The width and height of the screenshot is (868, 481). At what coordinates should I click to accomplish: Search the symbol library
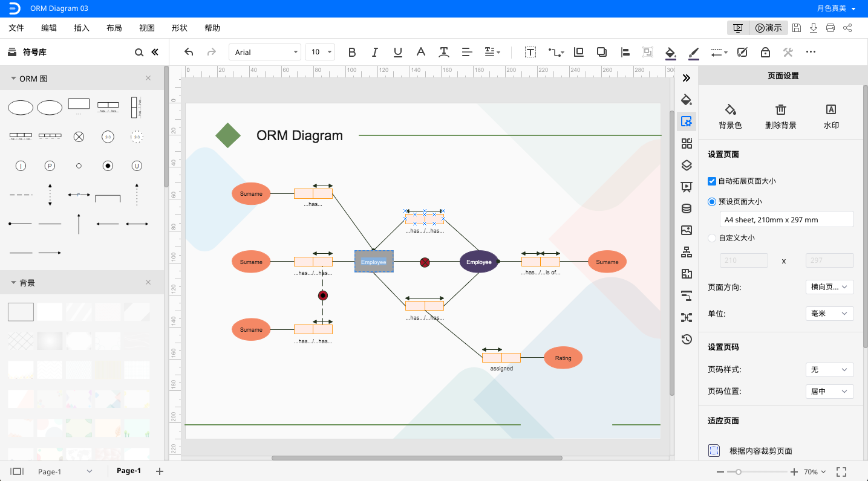point(139,53)
